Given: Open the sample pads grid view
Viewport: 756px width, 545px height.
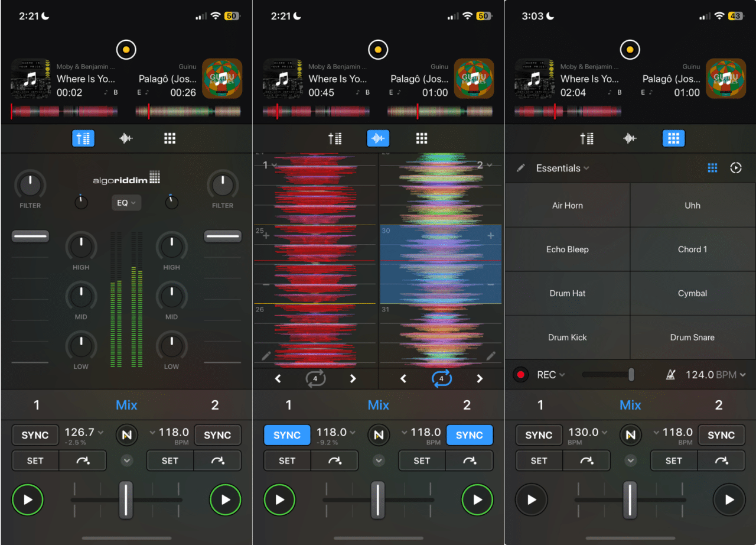Looking at the screenshot, I should [673, 138].
